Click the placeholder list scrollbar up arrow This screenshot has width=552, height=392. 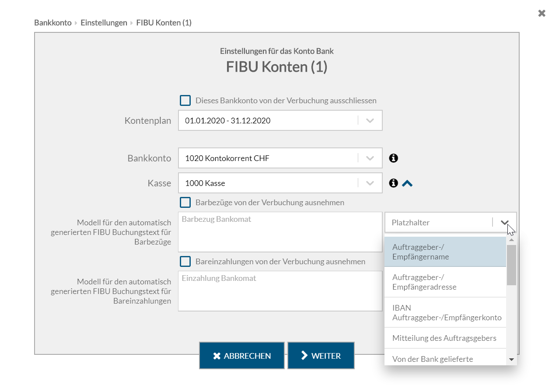point(511,240)
